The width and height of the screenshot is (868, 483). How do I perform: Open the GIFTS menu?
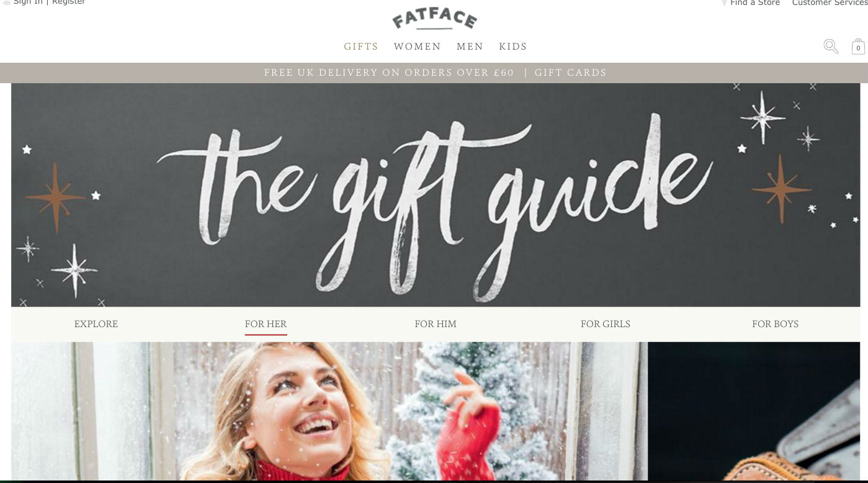tap(361, 47)
